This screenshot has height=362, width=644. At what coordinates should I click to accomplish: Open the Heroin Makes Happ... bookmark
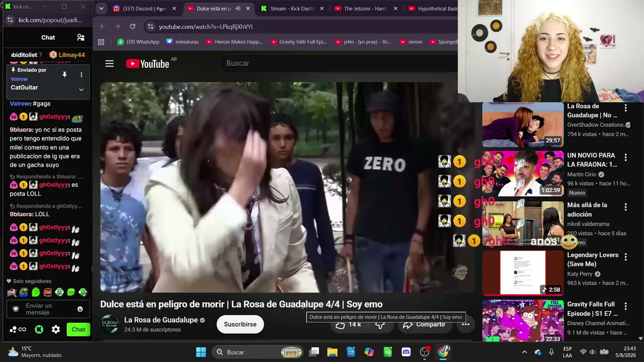pyautogui.click(x=234, y=42)
